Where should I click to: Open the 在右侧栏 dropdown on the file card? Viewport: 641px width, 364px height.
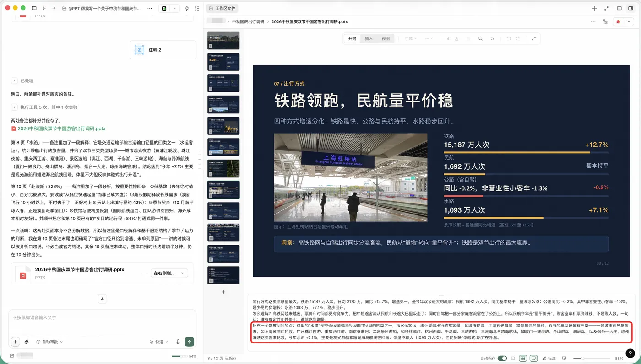pos(169,273)
